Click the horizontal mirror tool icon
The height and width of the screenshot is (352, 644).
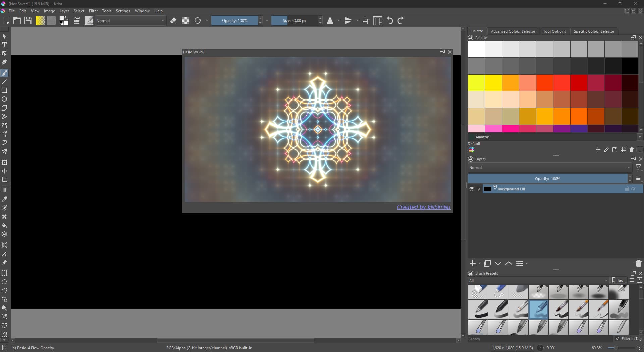(330, 21)
